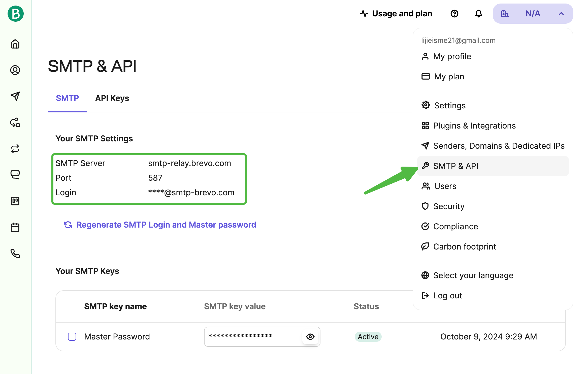
Task: Reveal SMTP key value with eye icon
Action: pyautogui.click(x=310, y=337)
